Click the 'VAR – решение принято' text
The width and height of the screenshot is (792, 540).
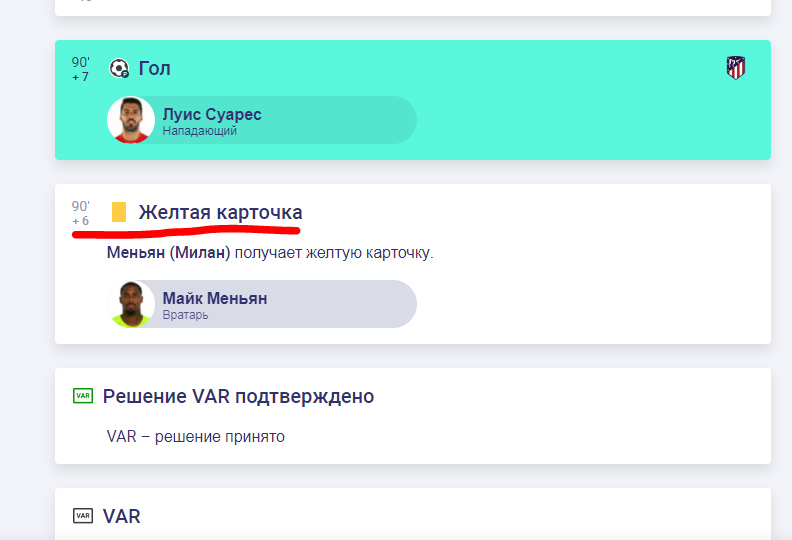(x=195, y=436)
